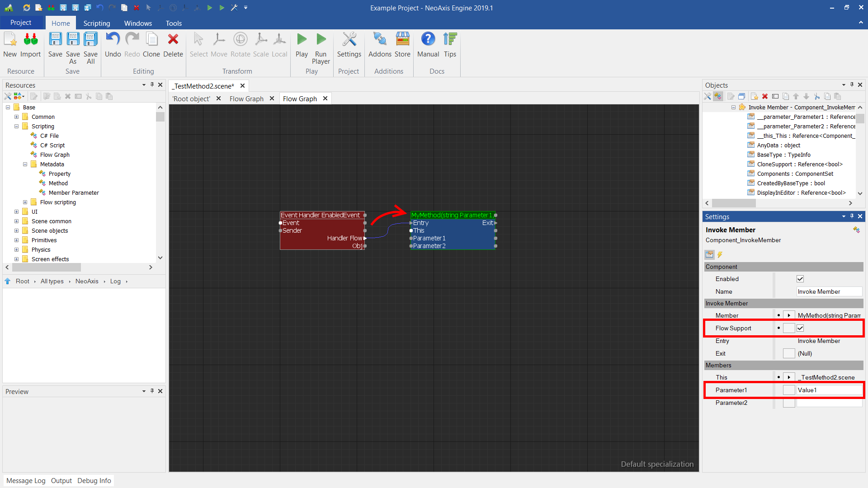Switch to the Scripting ribbon tab
The height and width of the screenshot is (488, 868).
tap(96, 23)
